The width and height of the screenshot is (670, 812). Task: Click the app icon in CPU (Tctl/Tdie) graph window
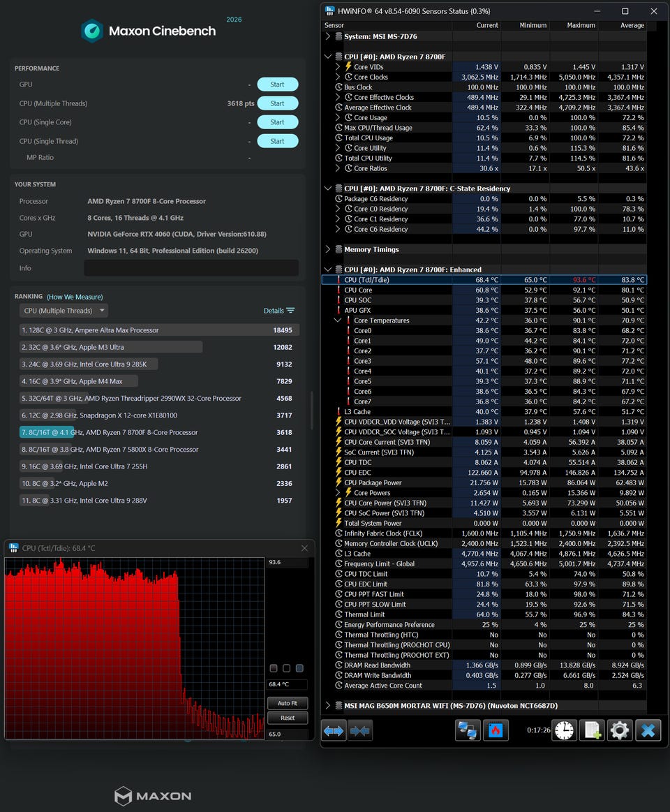coord(14,548)
